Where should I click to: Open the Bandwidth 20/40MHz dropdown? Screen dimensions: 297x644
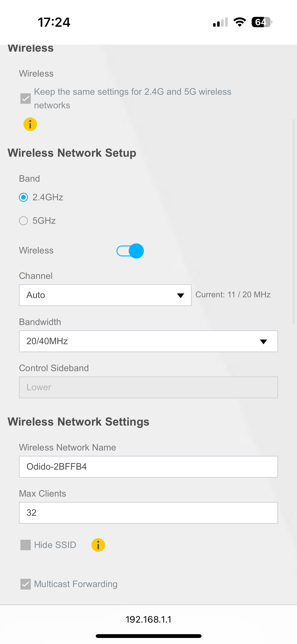pyautogui.click(x=148, y=341)
